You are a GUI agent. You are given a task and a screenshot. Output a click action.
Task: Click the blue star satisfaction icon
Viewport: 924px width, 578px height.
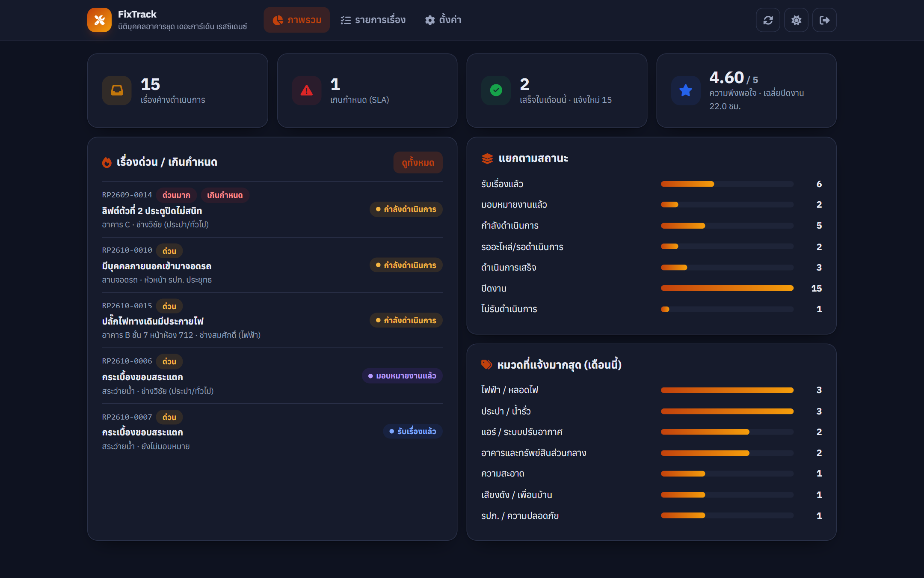pos(686,90)
